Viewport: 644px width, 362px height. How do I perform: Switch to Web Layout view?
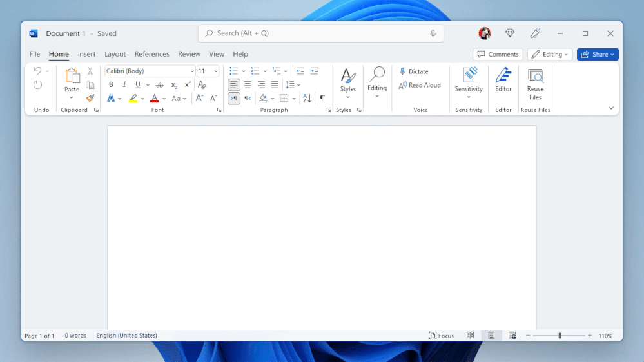[512, 336]
